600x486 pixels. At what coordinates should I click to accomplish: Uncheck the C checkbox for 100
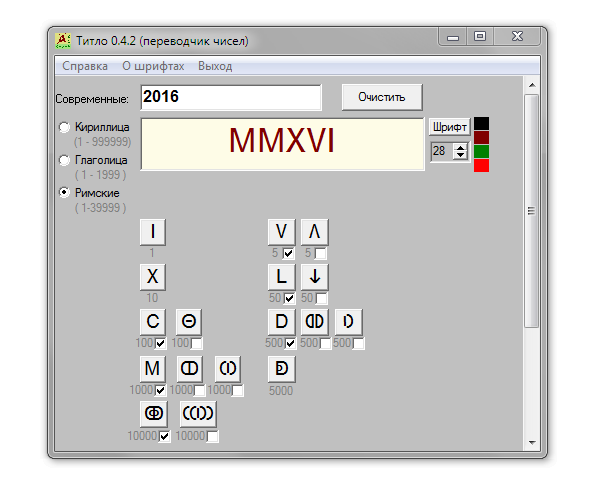click(160, 343)
